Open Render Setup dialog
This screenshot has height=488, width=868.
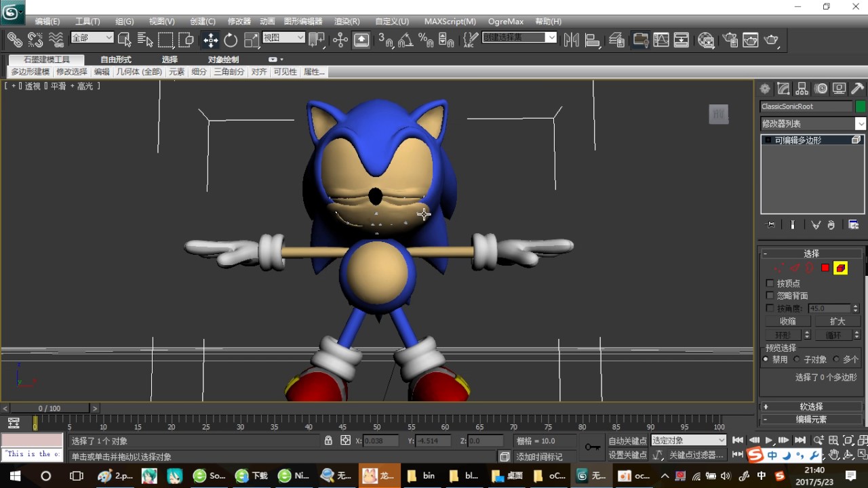[x=730, y=39]
